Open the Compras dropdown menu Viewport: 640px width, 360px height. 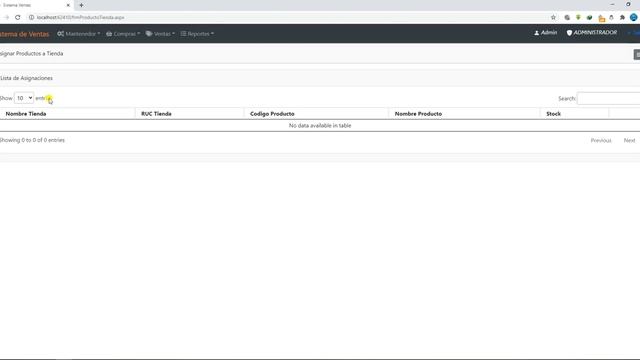click(123, 34)
